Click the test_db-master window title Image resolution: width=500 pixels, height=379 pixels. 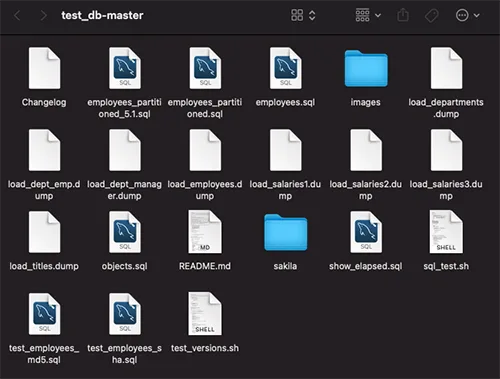pyautogui.click(x=102, y=15)
